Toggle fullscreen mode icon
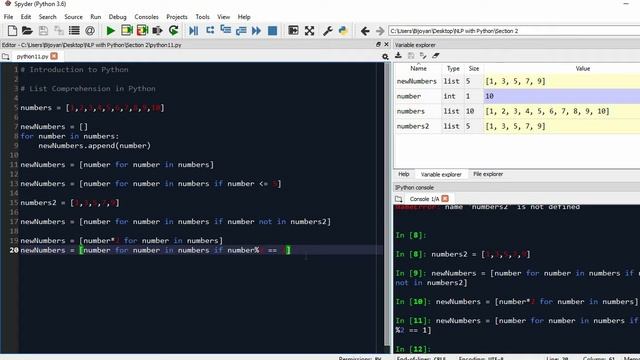The image size is (640, 360). (309, 31)
